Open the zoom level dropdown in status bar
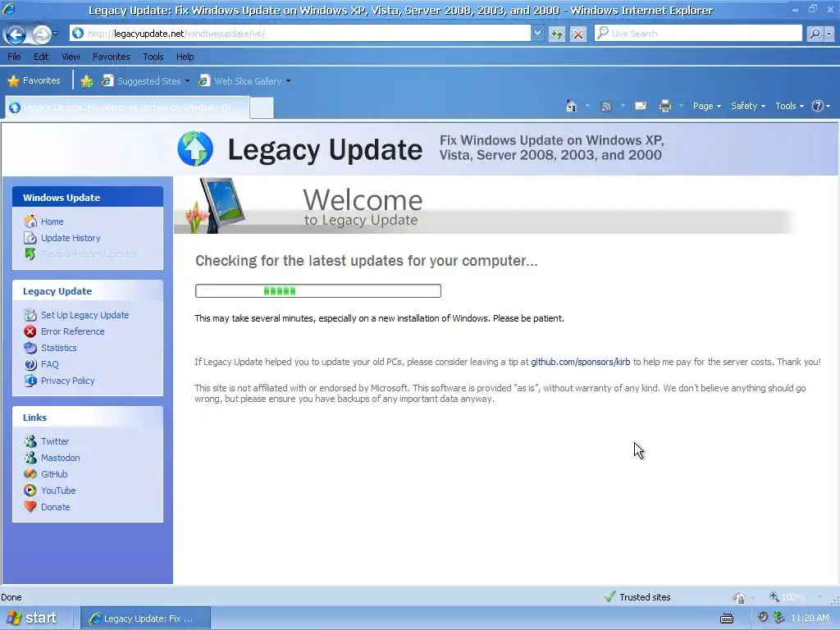 [x=819, y=597]
